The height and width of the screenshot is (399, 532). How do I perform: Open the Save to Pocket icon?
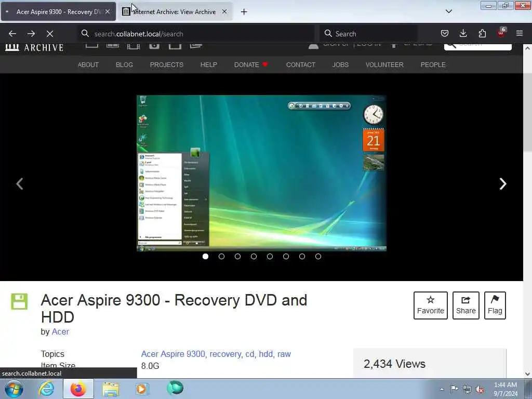[445, 33]
